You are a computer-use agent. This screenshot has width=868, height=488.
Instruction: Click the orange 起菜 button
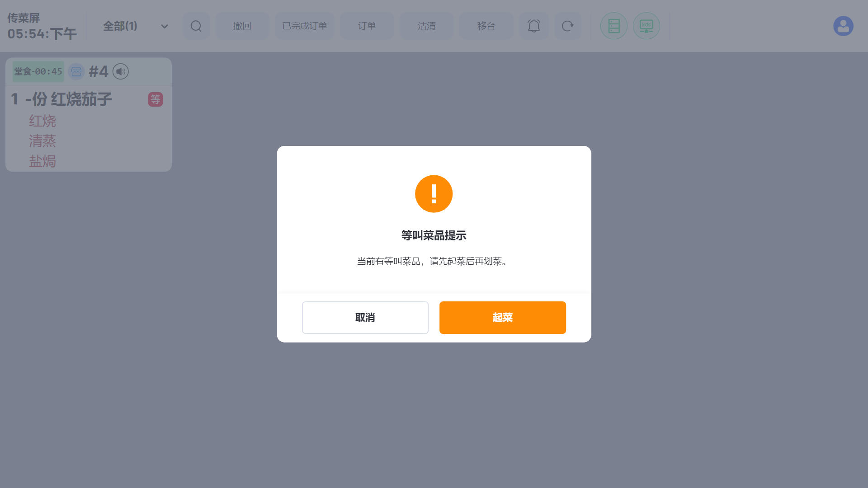pyautogui.click(x=503, y=318)
